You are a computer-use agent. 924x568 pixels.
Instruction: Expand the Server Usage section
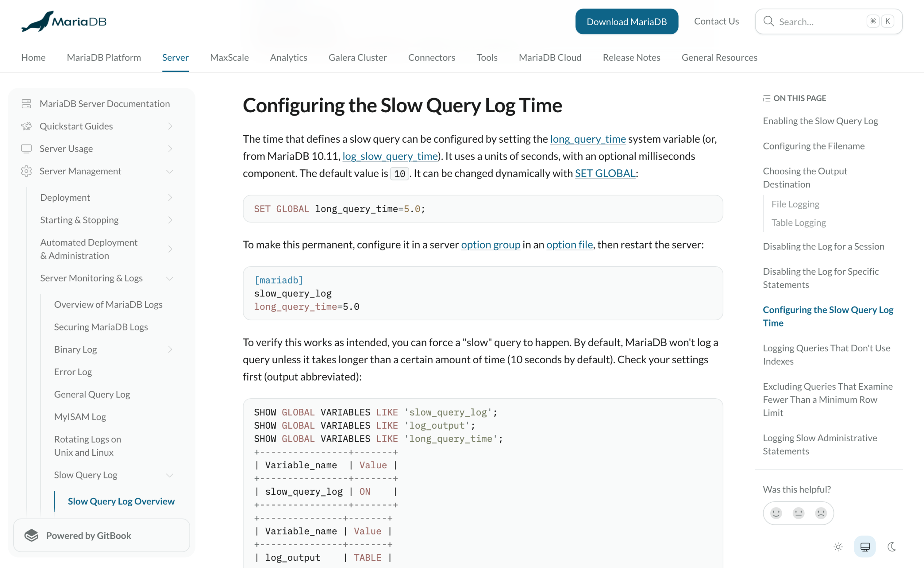170,149
